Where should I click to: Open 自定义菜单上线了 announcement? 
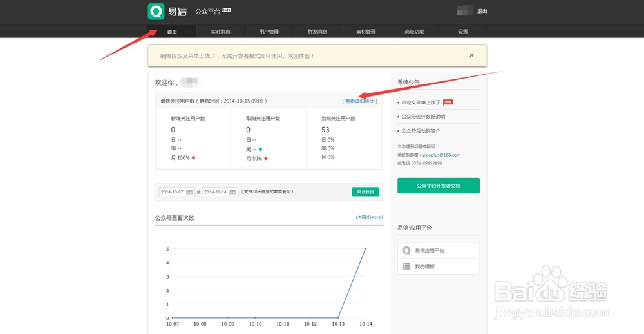pyautogui.click(x=421, y=103)
